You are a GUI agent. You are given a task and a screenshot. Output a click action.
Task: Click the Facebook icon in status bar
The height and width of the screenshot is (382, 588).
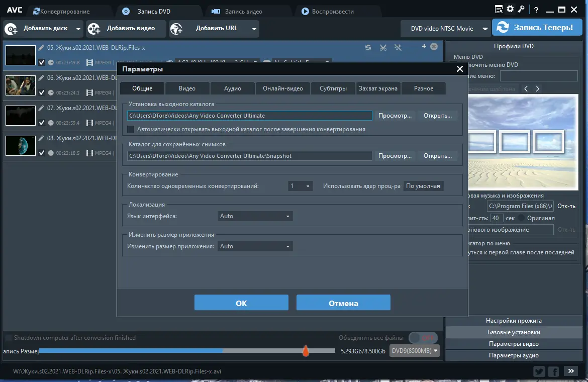coord(554,371)
